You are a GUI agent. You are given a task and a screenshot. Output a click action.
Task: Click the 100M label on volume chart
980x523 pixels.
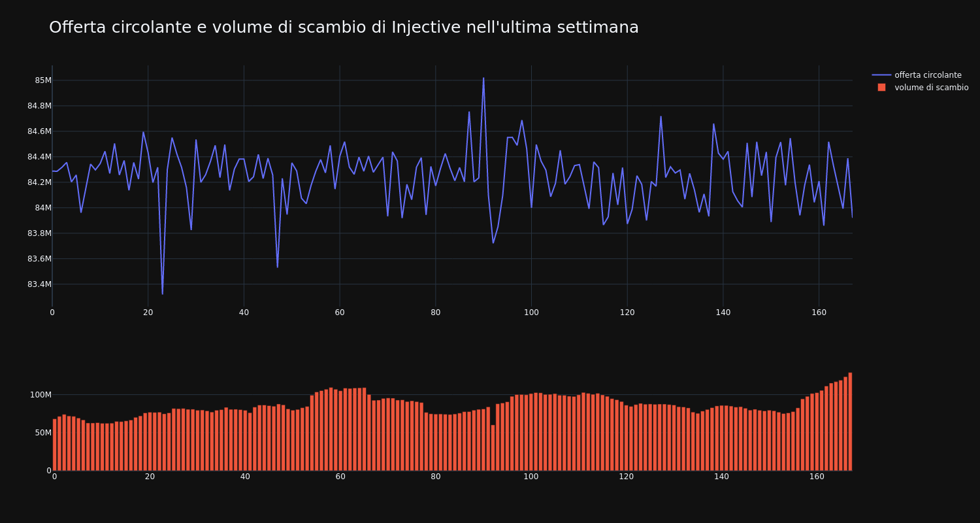pyautogui.click(x=40, y=395)
